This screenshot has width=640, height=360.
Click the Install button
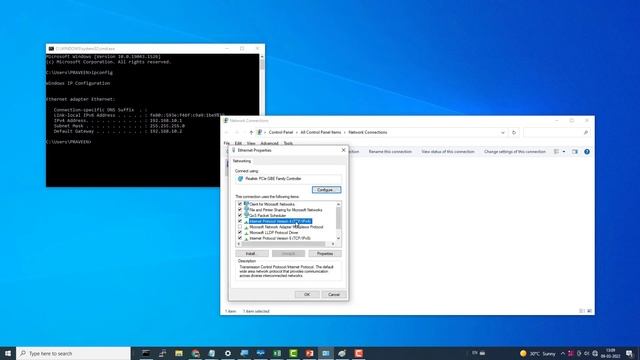tap(251, 253)
